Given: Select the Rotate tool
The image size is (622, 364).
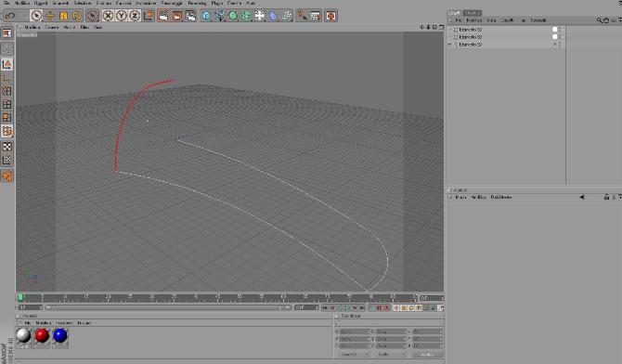Looking at the screenshot, I should click(x=77, y=16).
